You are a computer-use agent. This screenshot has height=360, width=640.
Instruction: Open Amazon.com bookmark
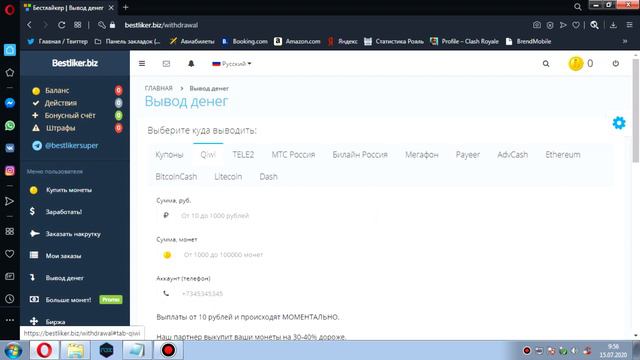[297, 41]
